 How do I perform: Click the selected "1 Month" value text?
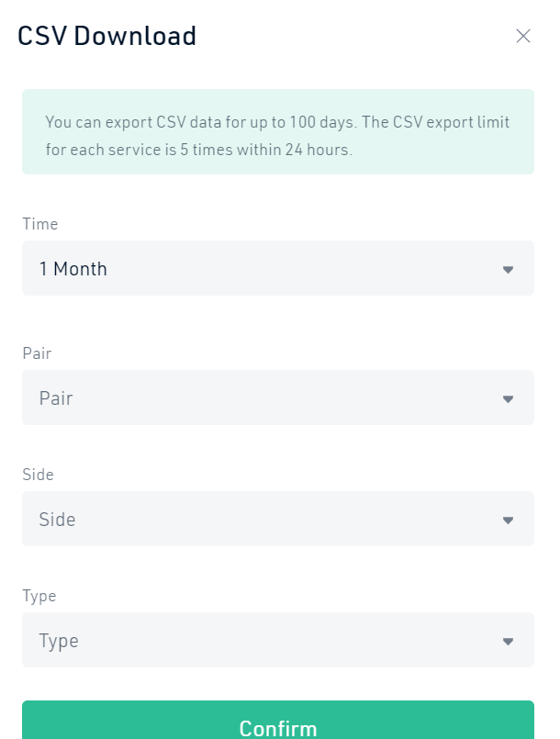[73, 269]
